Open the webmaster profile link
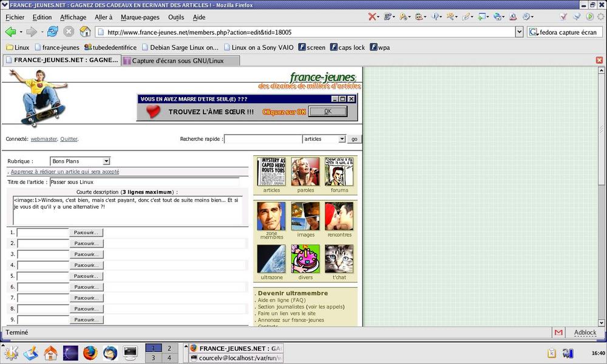The image size is (607, 364). [x=44, y=139]
